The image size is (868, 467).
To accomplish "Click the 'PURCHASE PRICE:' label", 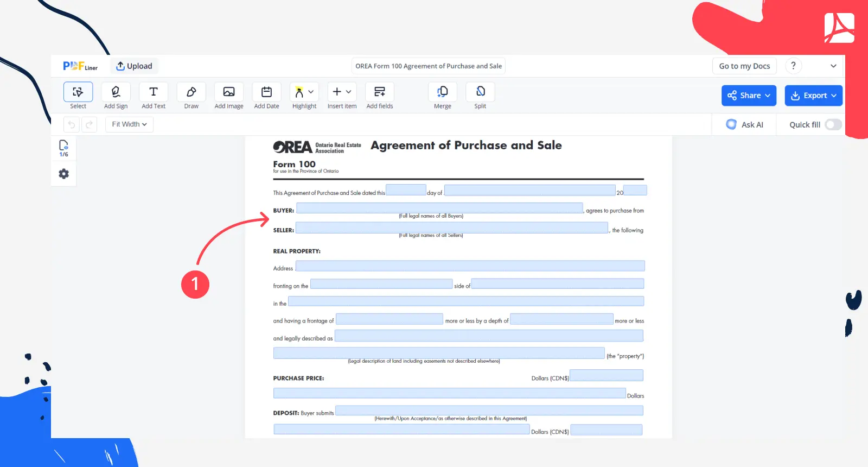I will 298,378.
